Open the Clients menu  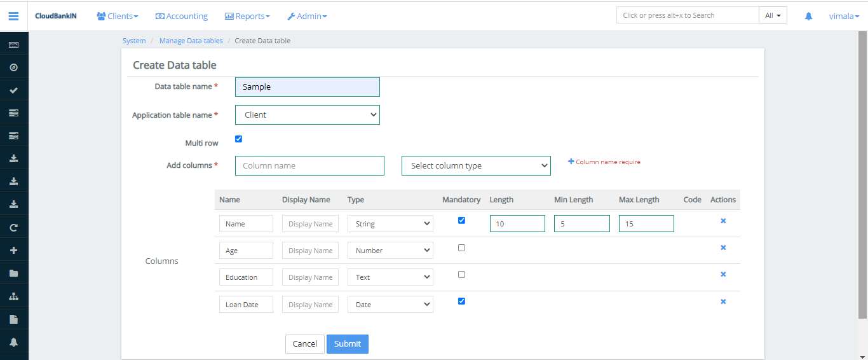pos(118,16)
